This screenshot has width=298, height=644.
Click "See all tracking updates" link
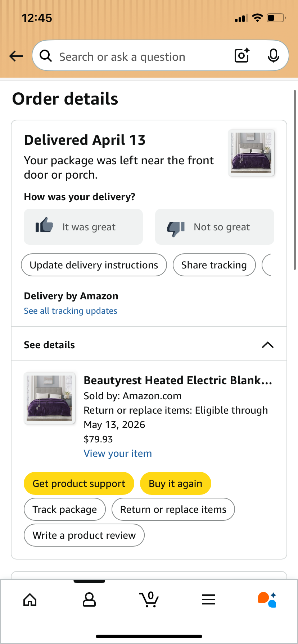(71, 311)
